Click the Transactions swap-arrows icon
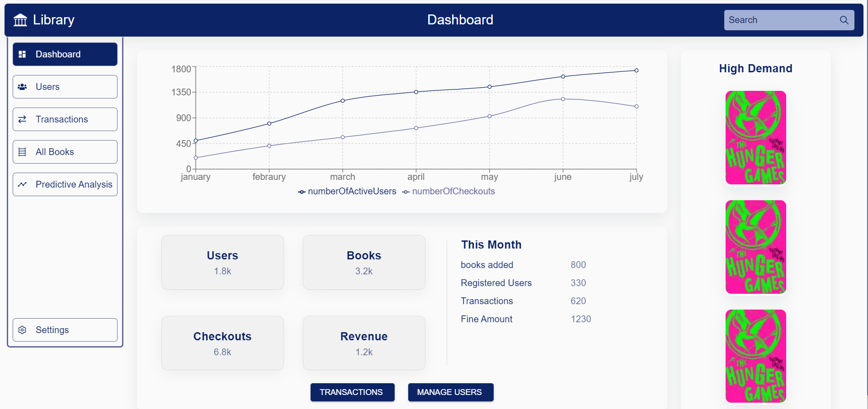868x409 pixels. coord(22,119)
